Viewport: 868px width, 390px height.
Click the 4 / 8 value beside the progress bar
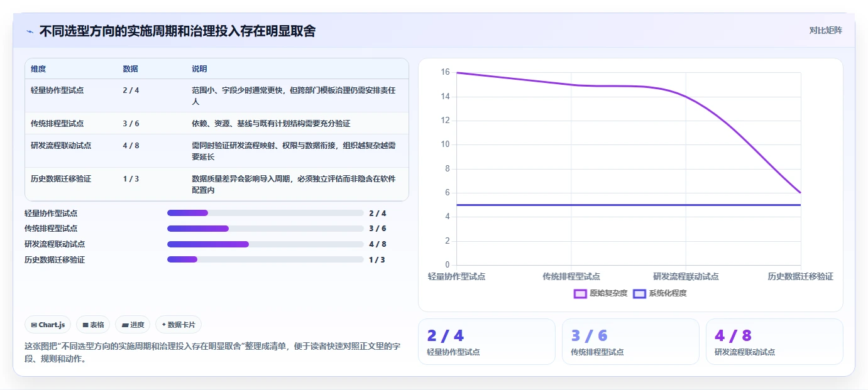(x=378, y=244)
